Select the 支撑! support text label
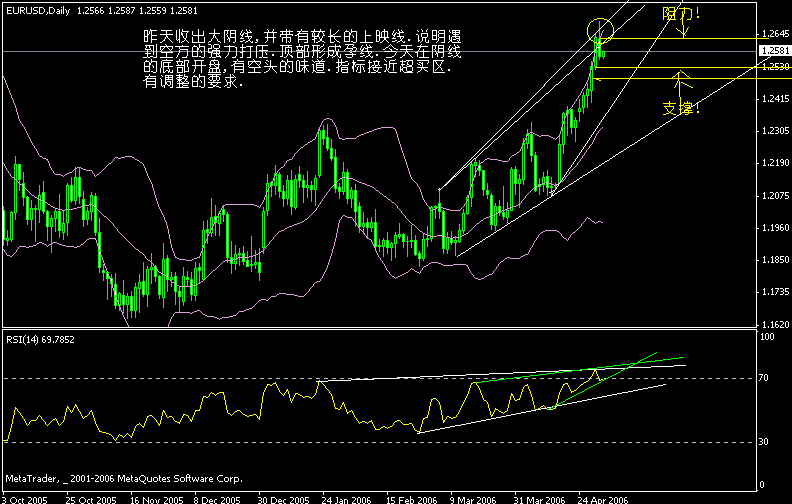The width and height of the screenshot is (792, 504). coord(681,108)
